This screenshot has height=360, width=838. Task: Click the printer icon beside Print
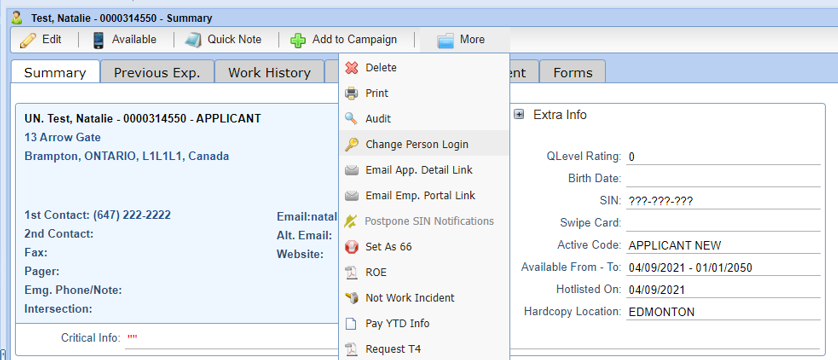pyautogui.click(x=351, y=93)
